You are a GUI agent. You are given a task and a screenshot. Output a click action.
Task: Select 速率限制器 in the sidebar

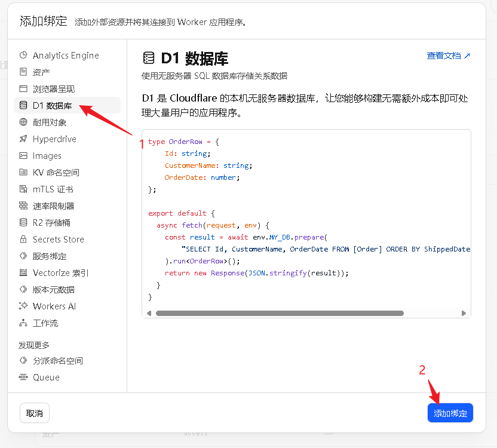[53, 206]
